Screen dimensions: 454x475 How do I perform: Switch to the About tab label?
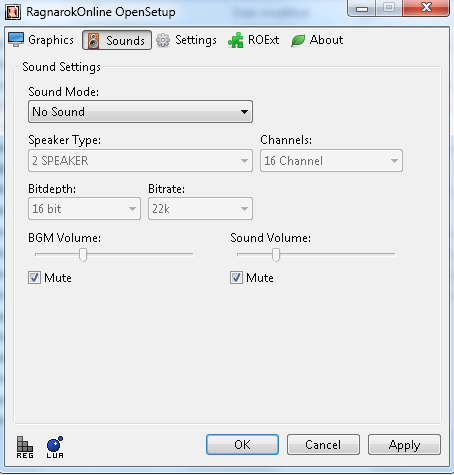click(326, 40)
